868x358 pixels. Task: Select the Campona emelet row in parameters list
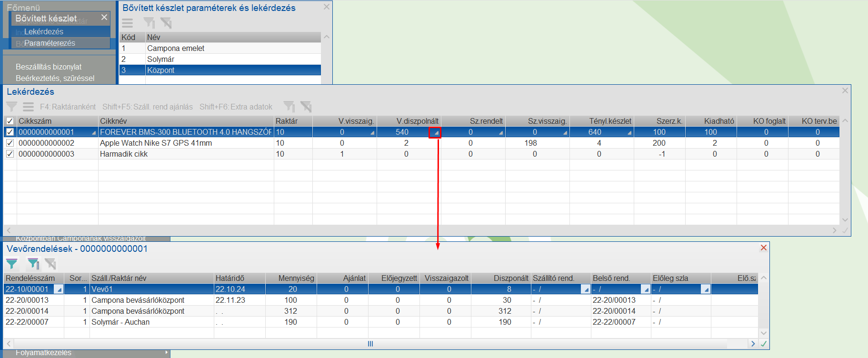(x=220, y=48)
